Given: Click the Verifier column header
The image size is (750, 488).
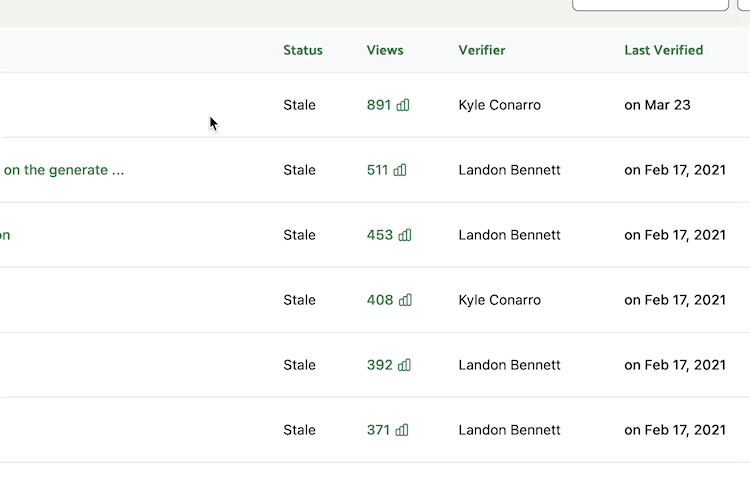Looking at the screenshot, I should 482,50.
